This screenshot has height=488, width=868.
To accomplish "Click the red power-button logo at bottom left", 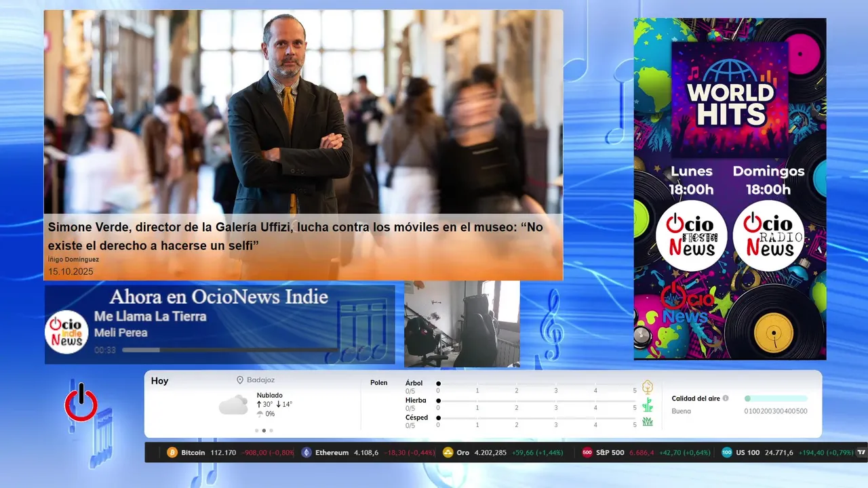I will [81, 403].
